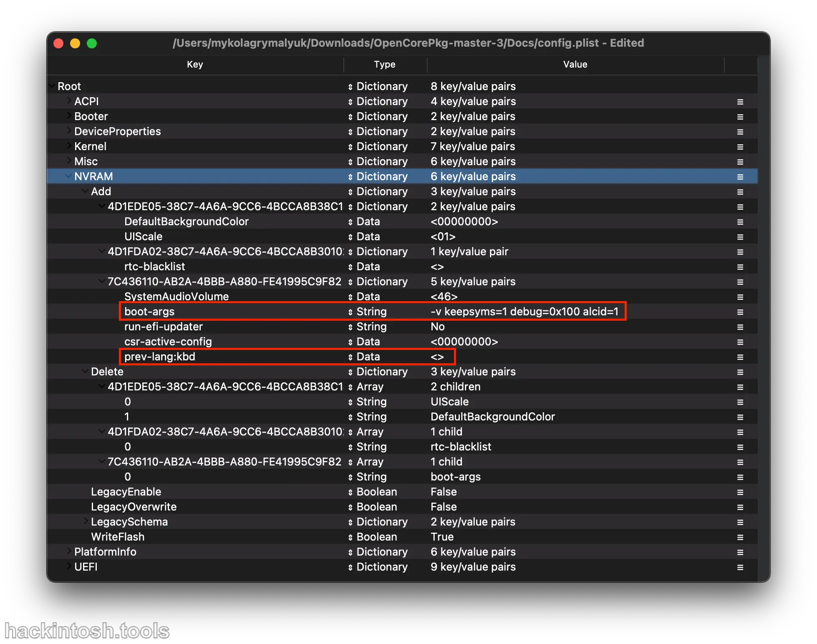
Task: Open the row menu icon for UIScale data row
Action: 740,237
